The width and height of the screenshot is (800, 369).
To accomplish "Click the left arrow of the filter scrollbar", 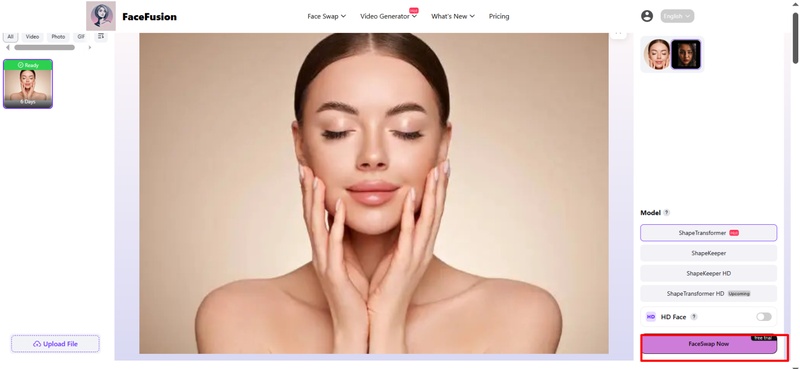I will (x=8, y=47).
